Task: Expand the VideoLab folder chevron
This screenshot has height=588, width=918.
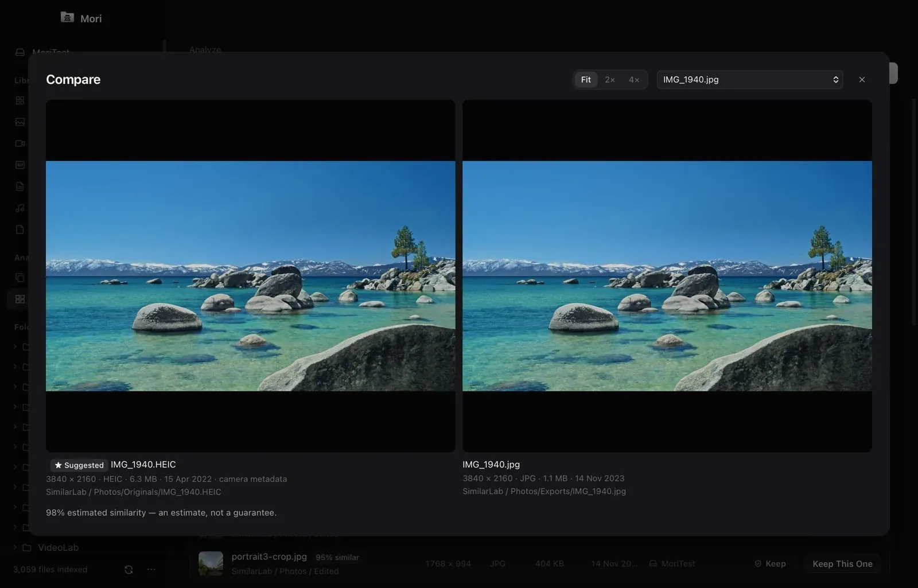Action: 15,548
